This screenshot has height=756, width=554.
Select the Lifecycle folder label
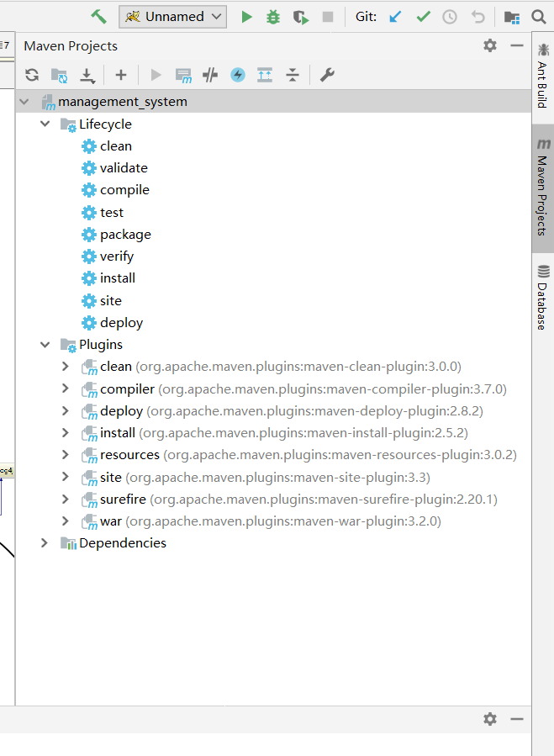click(105, 124)
